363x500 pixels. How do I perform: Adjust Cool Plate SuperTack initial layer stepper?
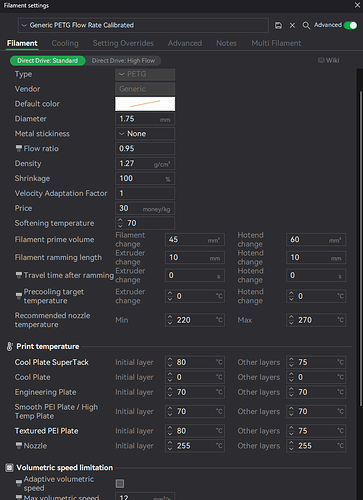point(170,362)
